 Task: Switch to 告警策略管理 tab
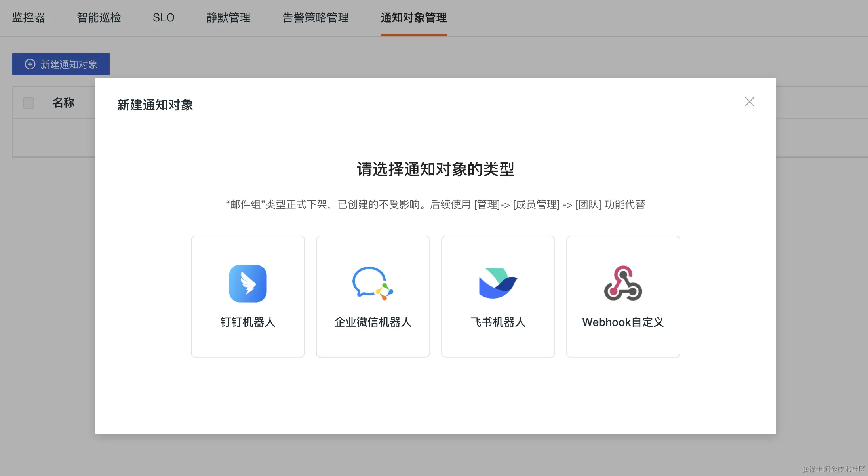[x=316, y=17]
